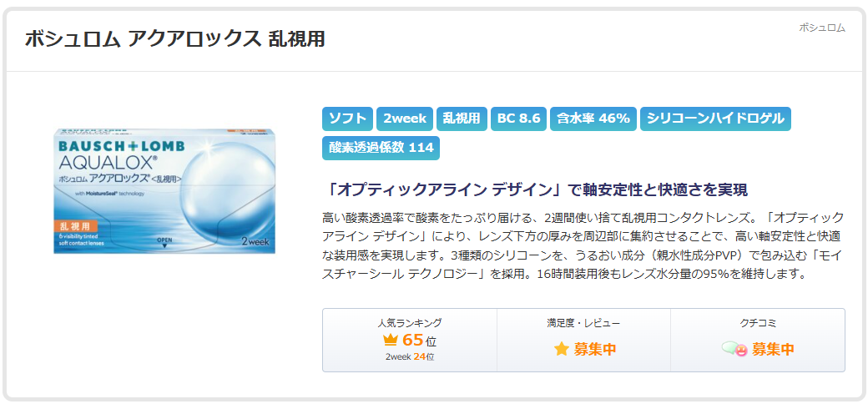Click 募集中 under クチコミ
The width and height of the screenshot is (868, 404).
772,349
